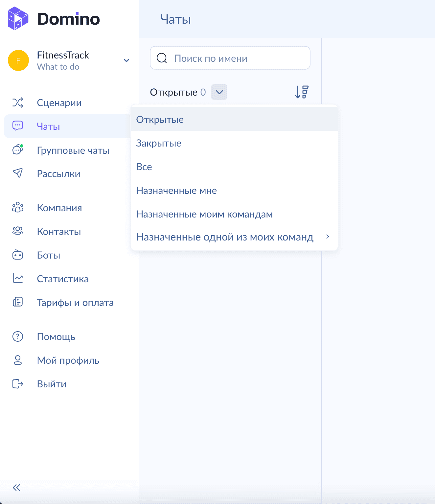Click the FitnessTrack project name
The image size is (435, 504).
tap(63, 55)
